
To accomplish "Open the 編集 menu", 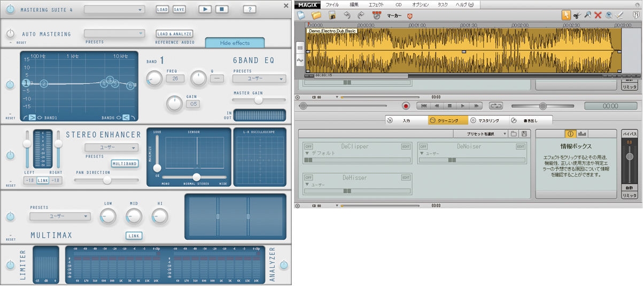I will [354, 4].
